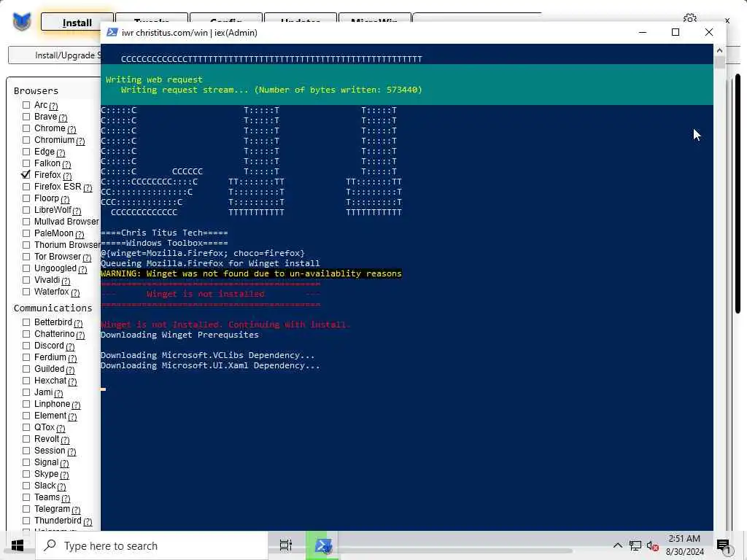
Task: Check the Arc browser checkbox
Action: (26, 105)
